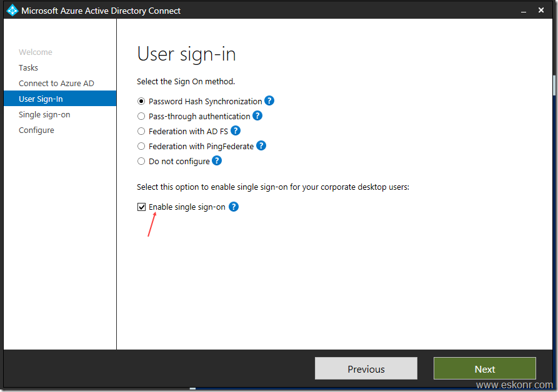Open help for Password Hash Synchronization

click(269, 101)
